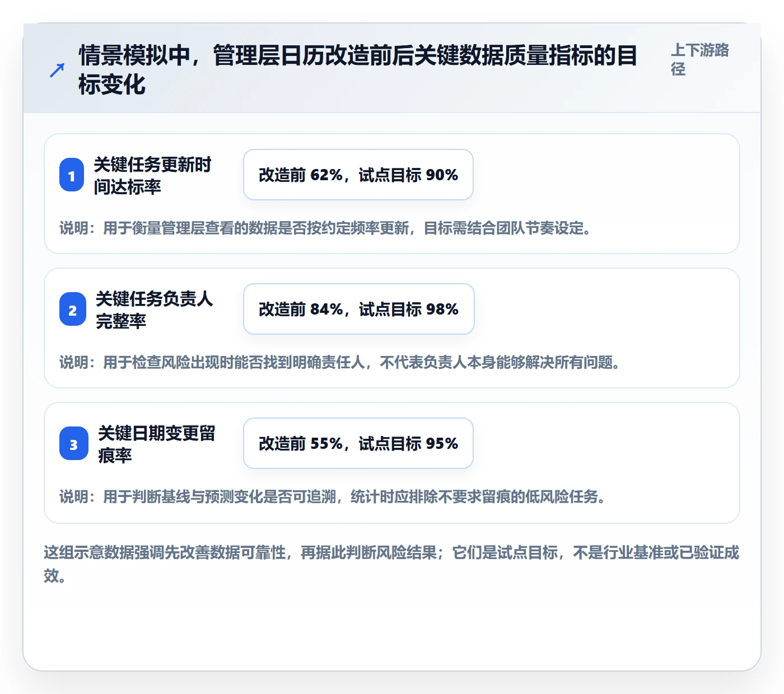The width and height of the screenshot is (784, 694).
Task: Click the number 2 badge
Action: point(73,310)
